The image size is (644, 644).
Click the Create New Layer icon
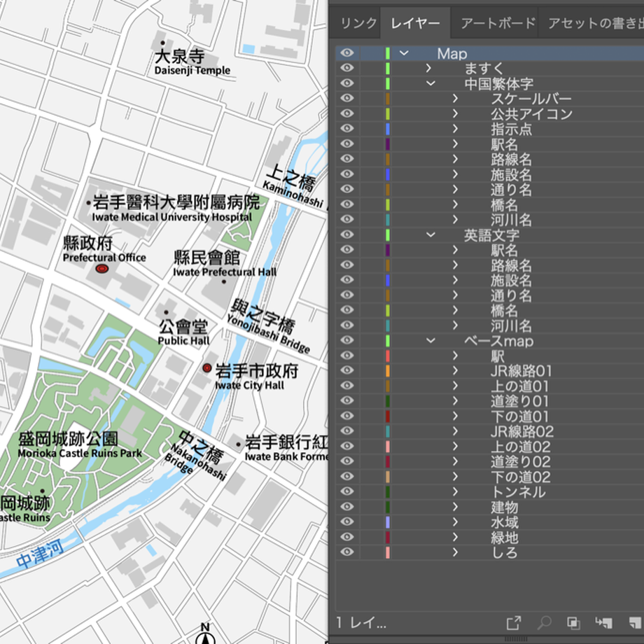636,622
